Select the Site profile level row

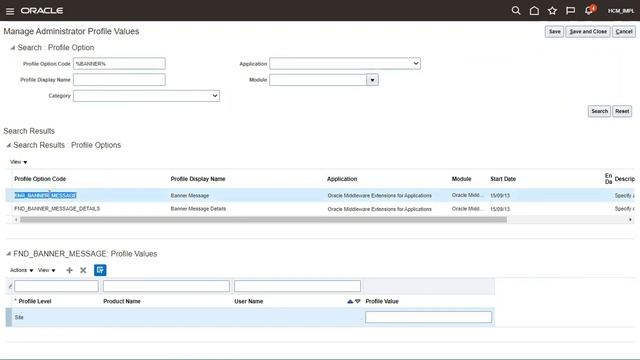point(250,318)
